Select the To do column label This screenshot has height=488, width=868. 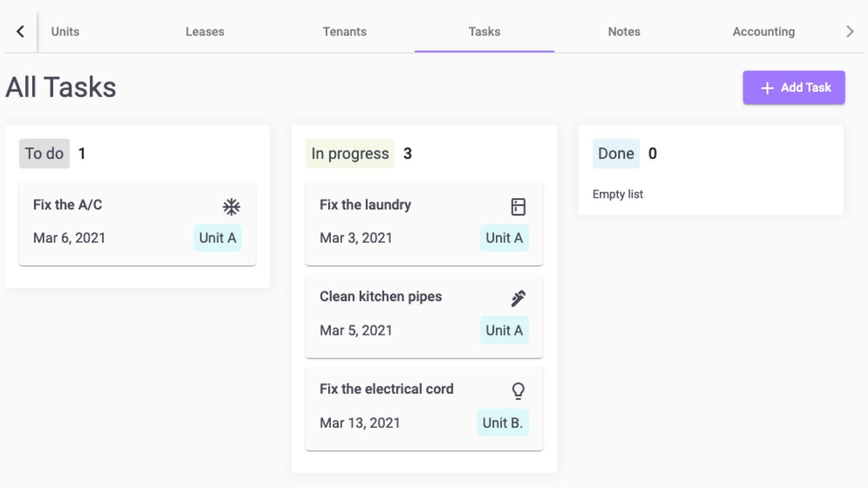[44, 154]
